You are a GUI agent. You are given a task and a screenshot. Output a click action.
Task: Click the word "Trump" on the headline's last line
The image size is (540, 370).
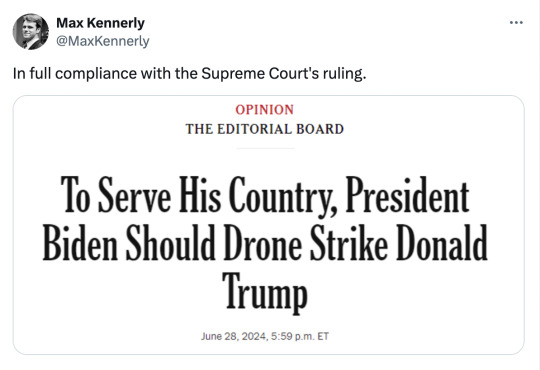click(x=264, y=291)
